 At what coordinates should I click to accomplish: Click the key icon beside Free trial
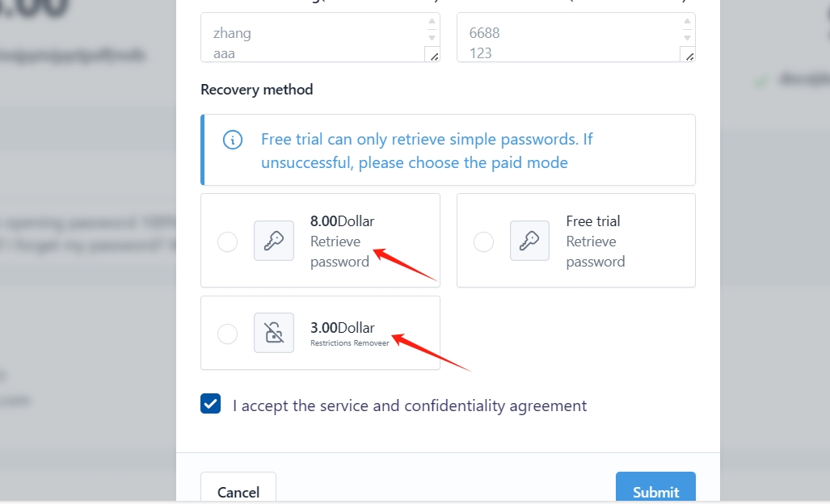coord(529,241)
